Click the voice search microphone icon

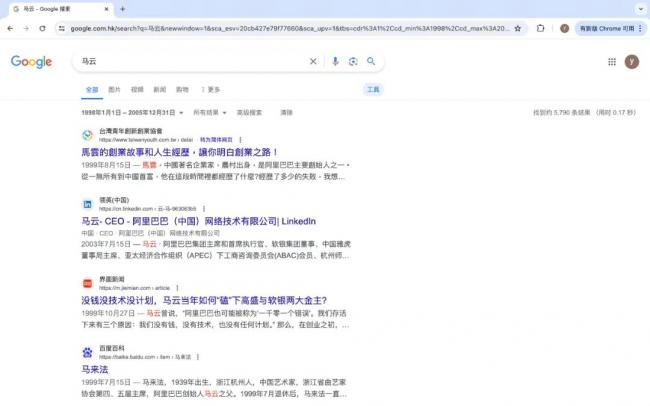[335, 61]
